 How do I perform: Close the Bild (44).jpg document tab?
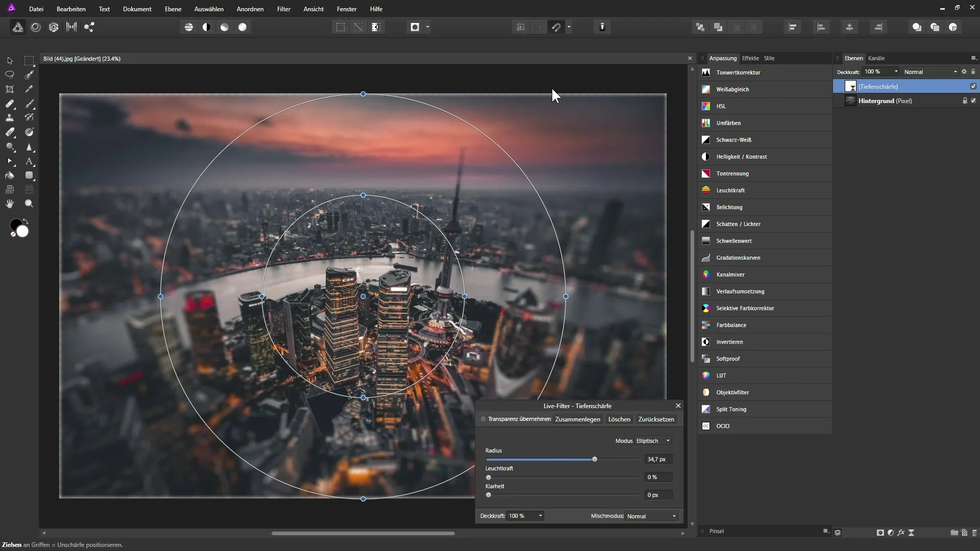click(690, 59)
